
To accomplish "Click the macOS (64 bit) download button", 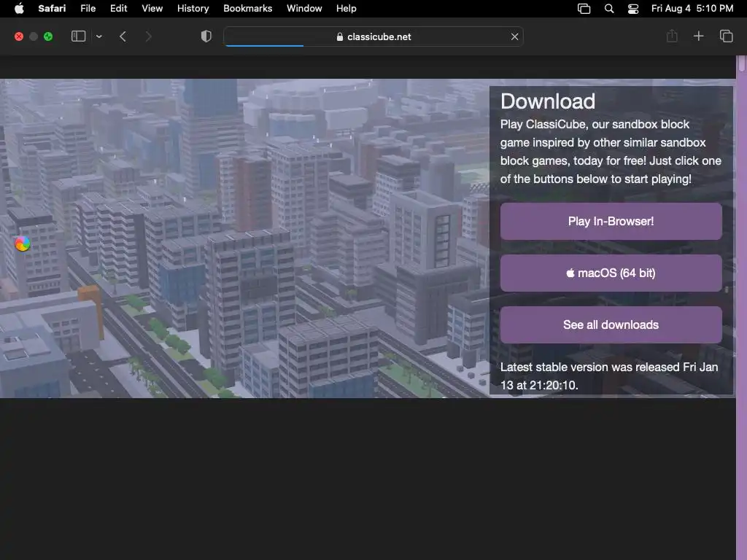I will pos(611,273).
